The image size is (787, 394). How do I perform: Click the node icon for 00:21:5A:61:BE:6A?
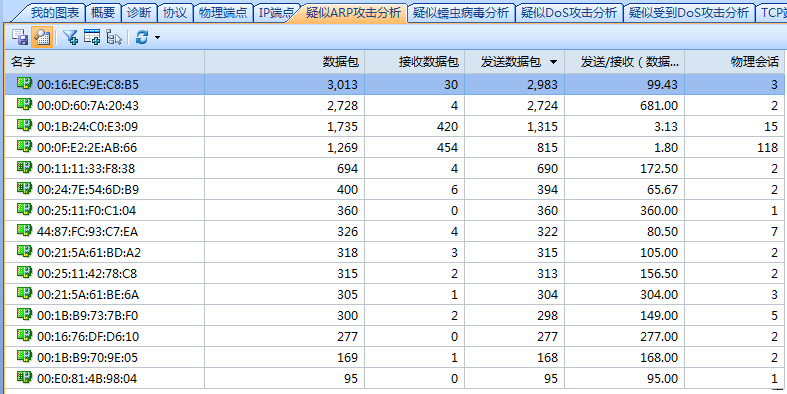pyautogui.click(x=25, y=294)
